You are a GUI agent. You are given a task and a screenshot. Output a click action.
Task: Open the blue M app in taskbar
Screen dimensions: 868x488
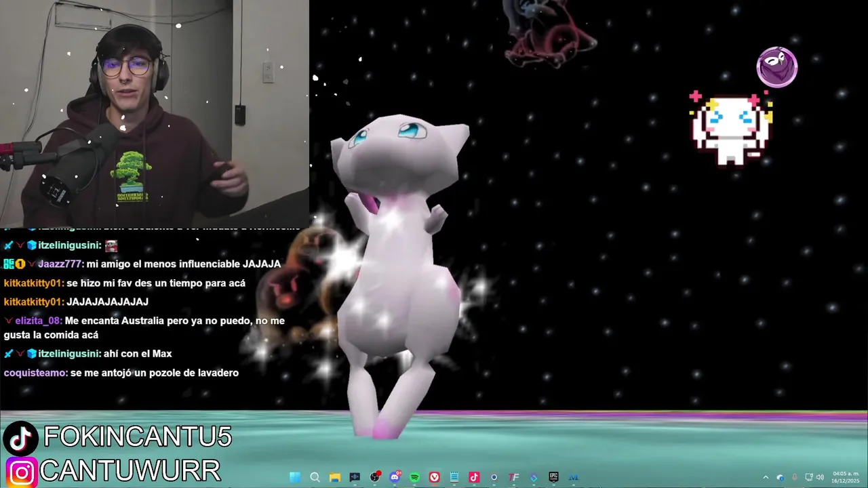pyautogui.click(x=574, y=477)
